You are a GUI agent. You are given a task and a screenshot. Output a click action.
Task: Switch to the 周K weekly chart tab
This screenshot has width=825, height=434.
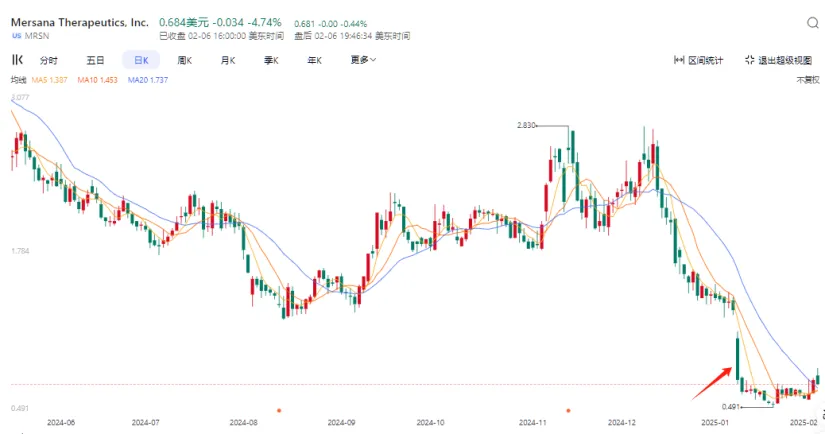(184, 60)
